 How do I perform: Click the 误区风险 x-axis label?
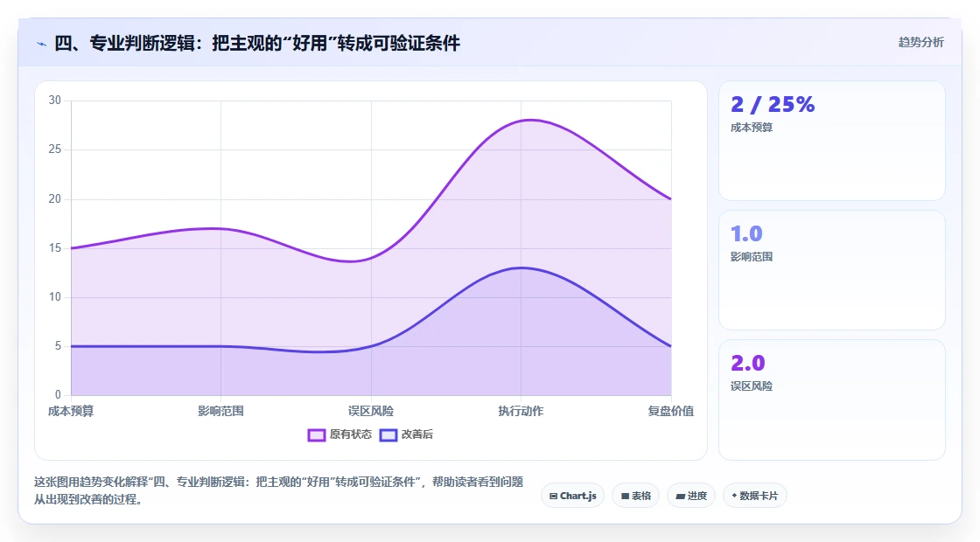371,412
